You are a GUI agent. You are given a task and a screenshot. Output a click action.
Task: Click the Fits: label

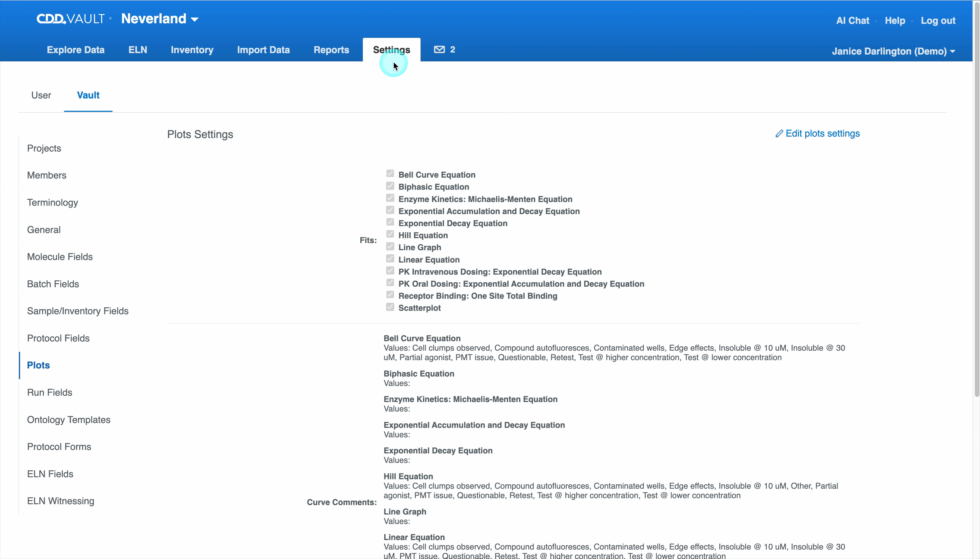point(368,240)
